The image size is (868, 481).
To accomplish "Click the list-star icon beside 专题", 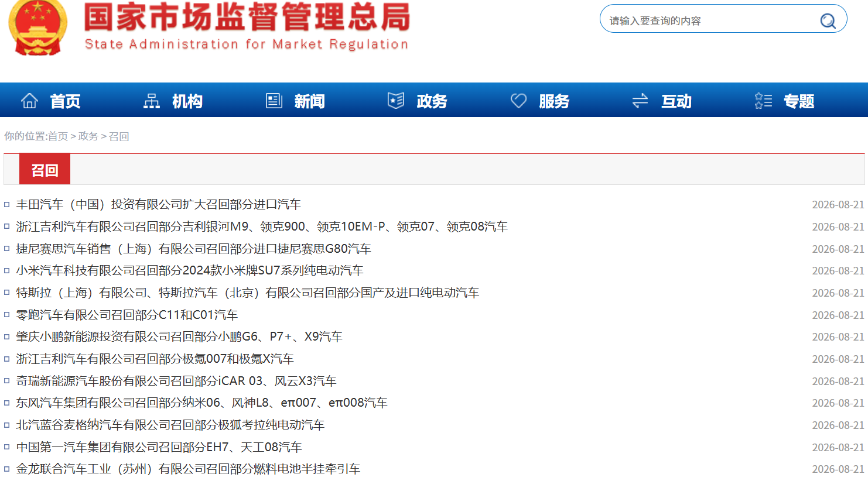I will click(x=763, y=101).
